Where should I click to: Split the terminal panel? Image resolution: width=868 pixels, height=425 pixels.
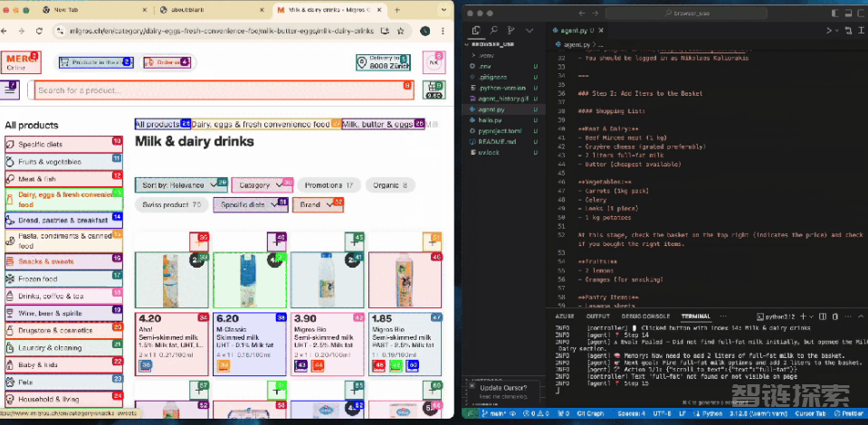(823, 316)
